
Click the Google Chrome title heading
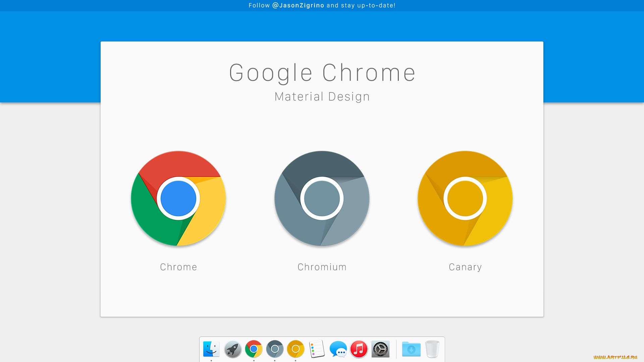coord(322,72)
